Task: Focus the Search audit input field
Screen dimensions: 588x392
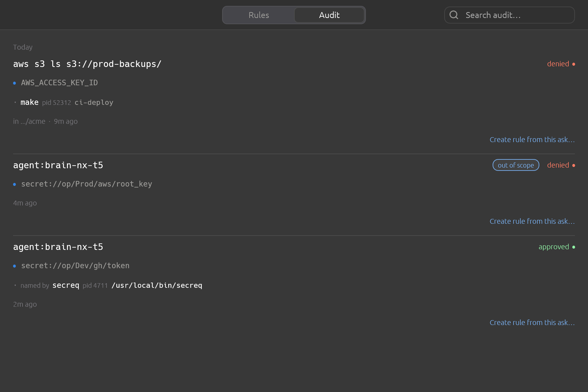Action: [x=510, y=15]
